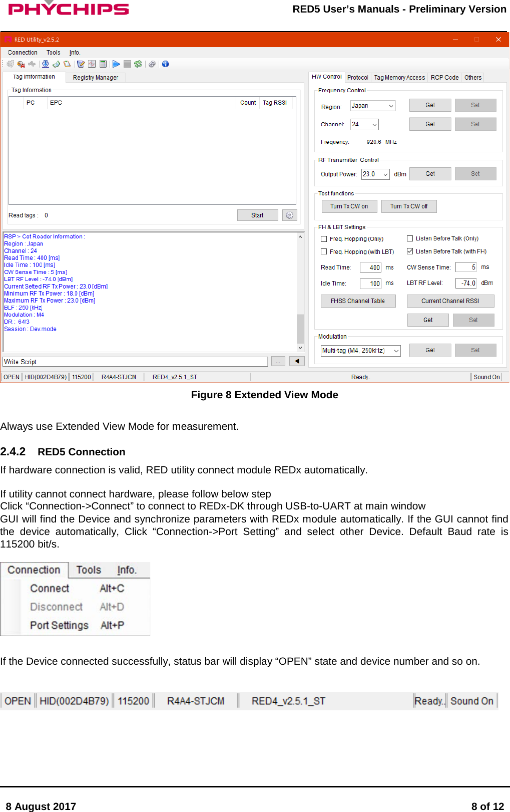Screen dimensions: 510x812
Task: Click Current Channel RSSI button
Action: [x=450, y=301]
